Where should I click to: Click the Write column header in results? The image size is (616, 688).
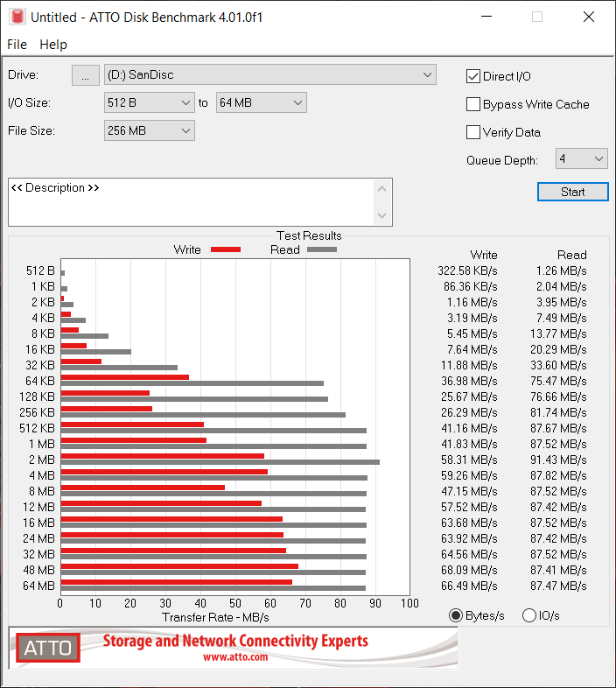pyautogui.click(x=484, y=255)
